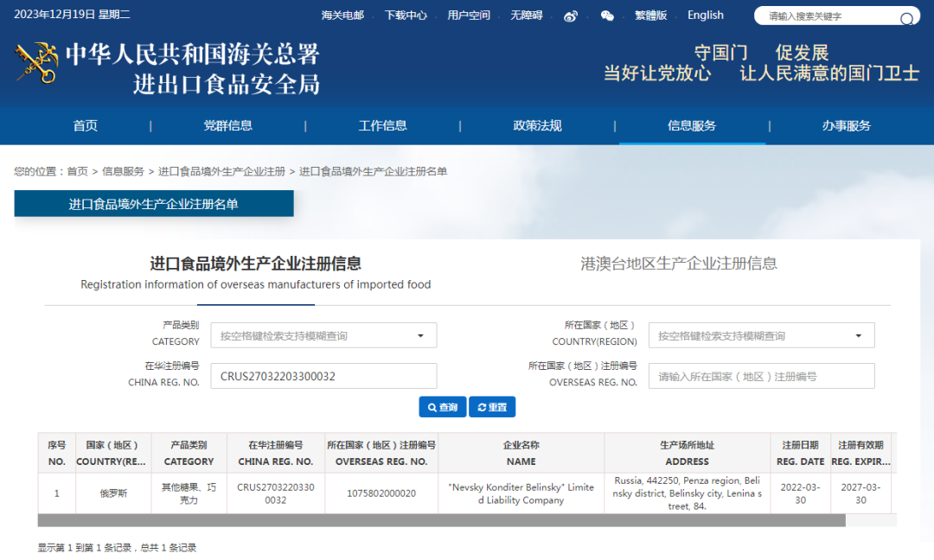
Task: Open the 海关电邮 link
Action: (x=342, y=16)
